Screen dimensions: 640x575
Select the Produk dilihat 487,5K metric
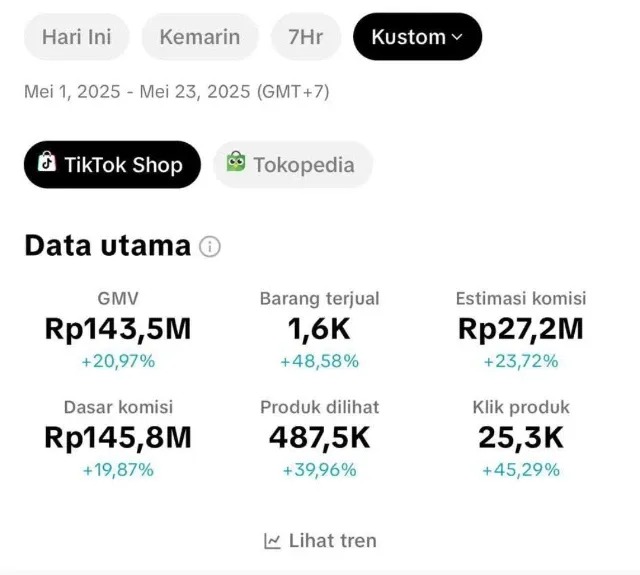pyautogui.click(x=319, y=437)
